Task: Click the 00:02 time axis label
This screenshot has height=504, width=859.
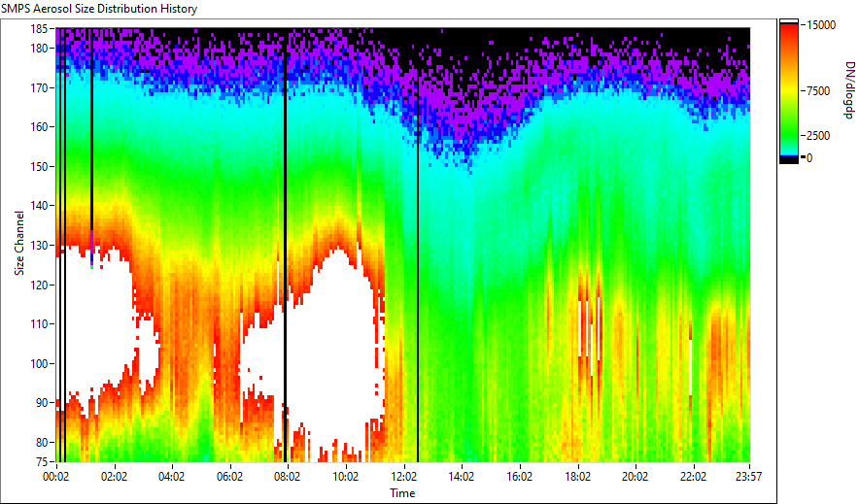Action: pos(56,477)
